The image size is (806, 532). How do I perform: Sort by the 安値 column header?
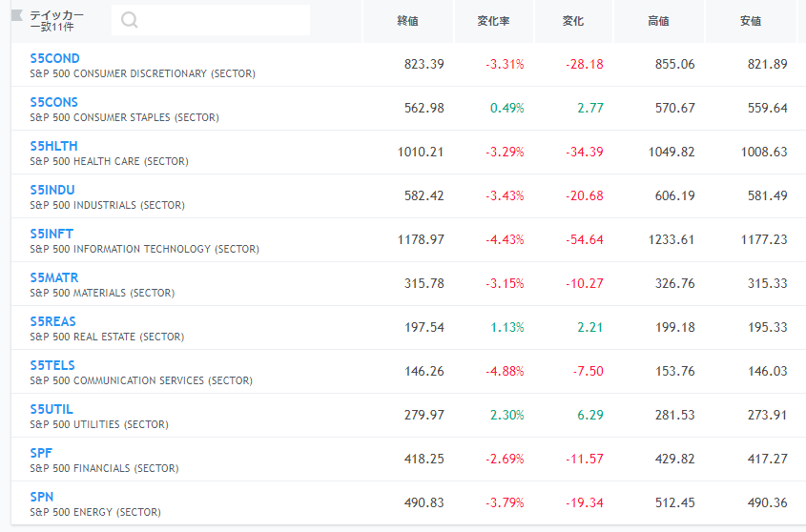click(751, 21)
